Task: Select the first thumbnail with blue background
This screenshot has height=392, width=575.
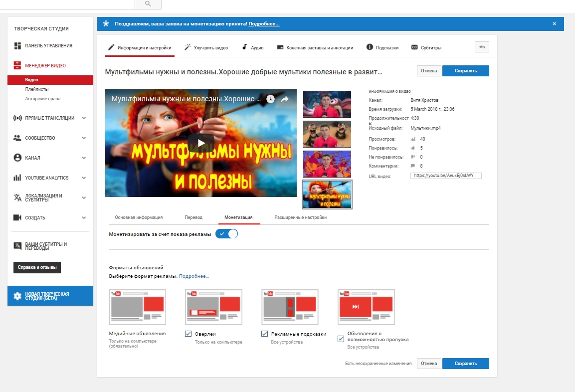Action: point(327,104)
